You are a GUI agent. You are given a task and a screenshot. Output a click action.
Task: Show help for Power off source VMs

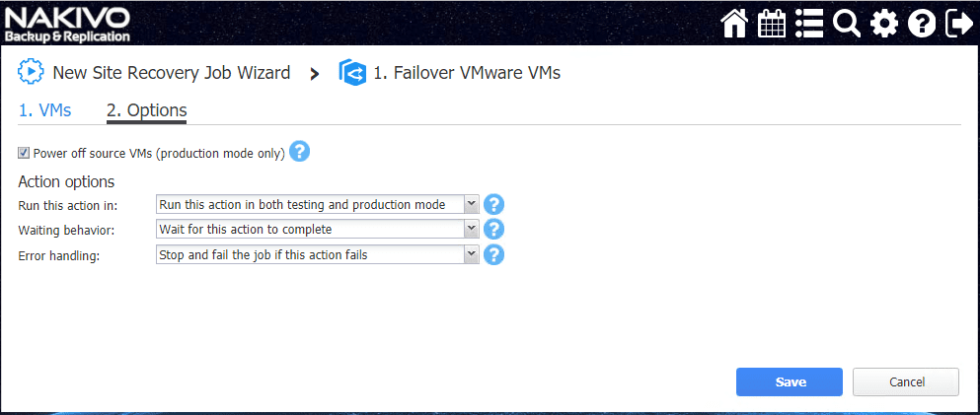click(x=300, y=153)
